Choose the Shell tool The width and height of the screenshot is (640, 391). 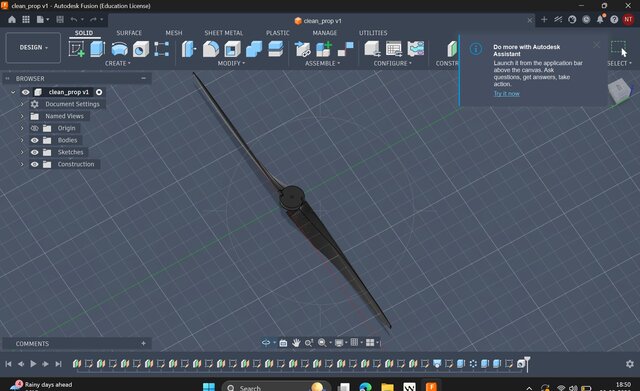click(x=232, y=49)
